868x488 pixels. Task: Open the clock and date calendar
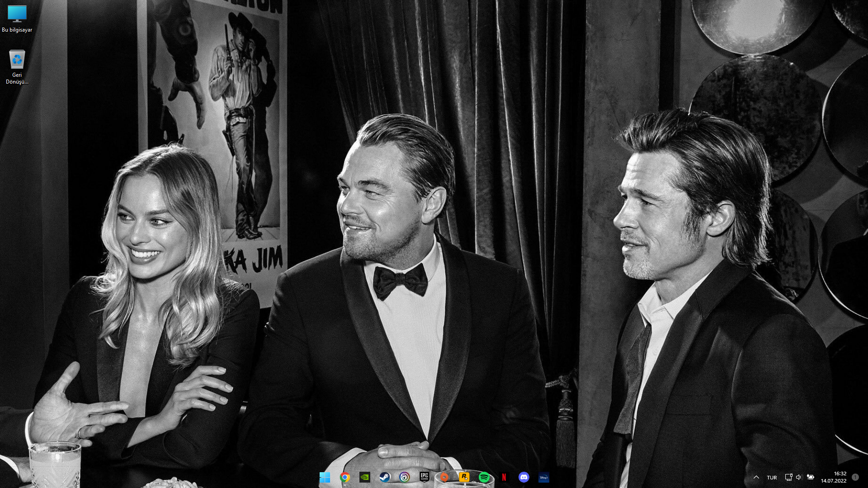click(834, 477)
